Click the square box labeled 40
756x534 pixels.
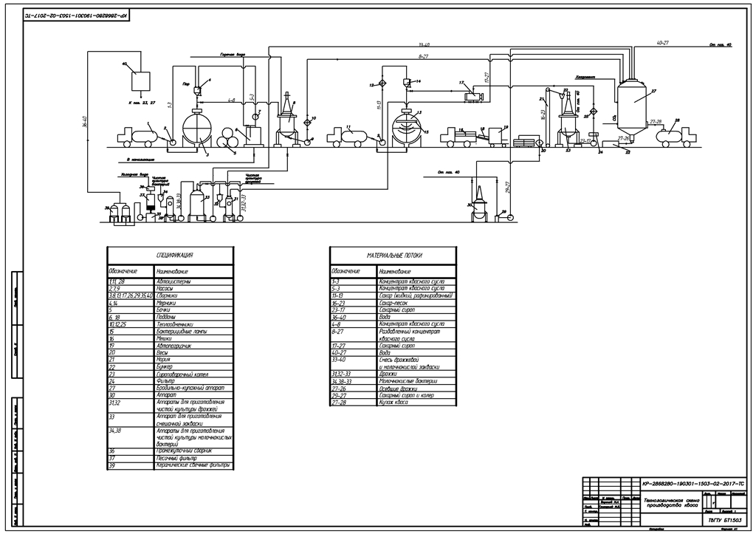click(140, 80)
